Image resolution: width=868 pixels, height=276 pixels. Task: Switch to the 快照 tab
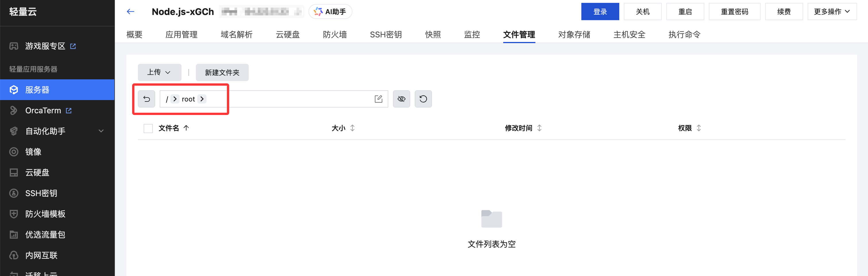433,34
